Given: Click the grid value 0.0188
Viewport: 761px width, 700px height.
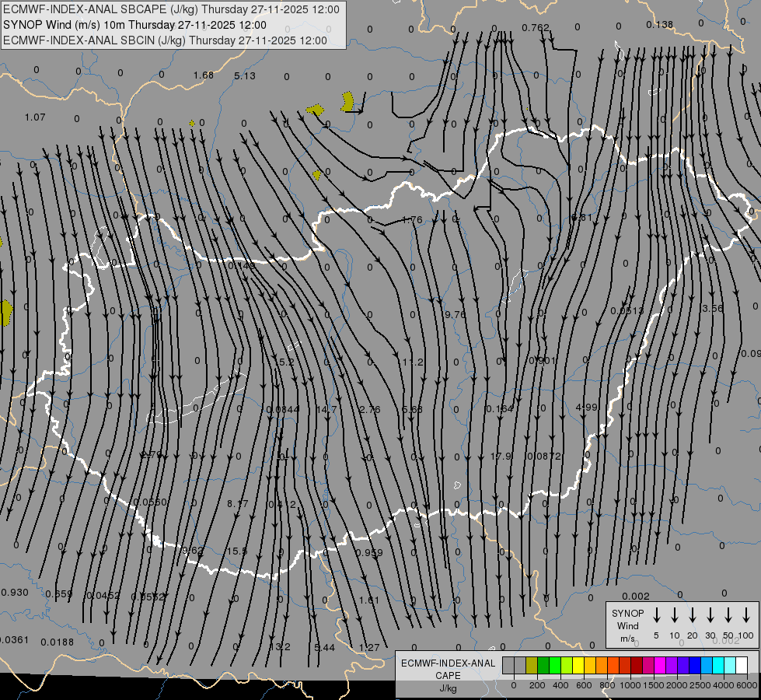Looking at the screenshot, I should (x=58, y=642).
